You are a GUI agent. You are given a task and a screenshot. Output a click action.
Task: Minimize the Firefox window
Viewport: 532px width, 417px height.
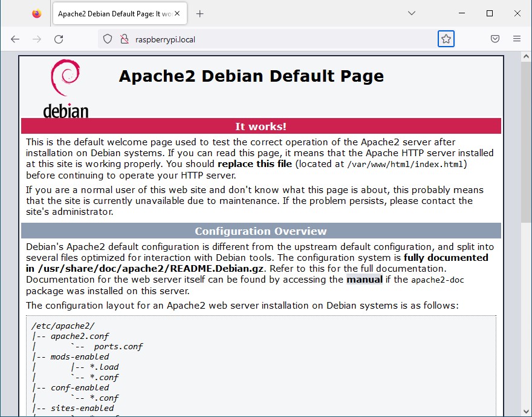click(462, 13)
